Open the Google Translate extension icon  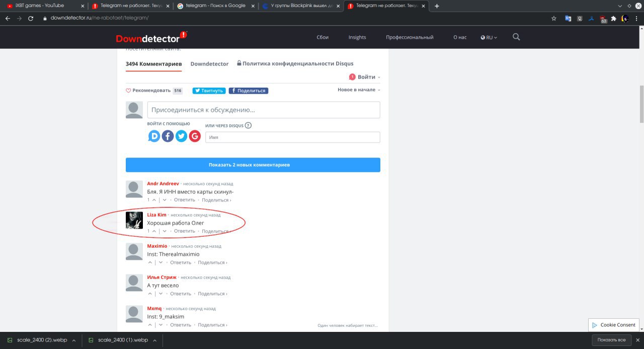[x=568, y=18]
